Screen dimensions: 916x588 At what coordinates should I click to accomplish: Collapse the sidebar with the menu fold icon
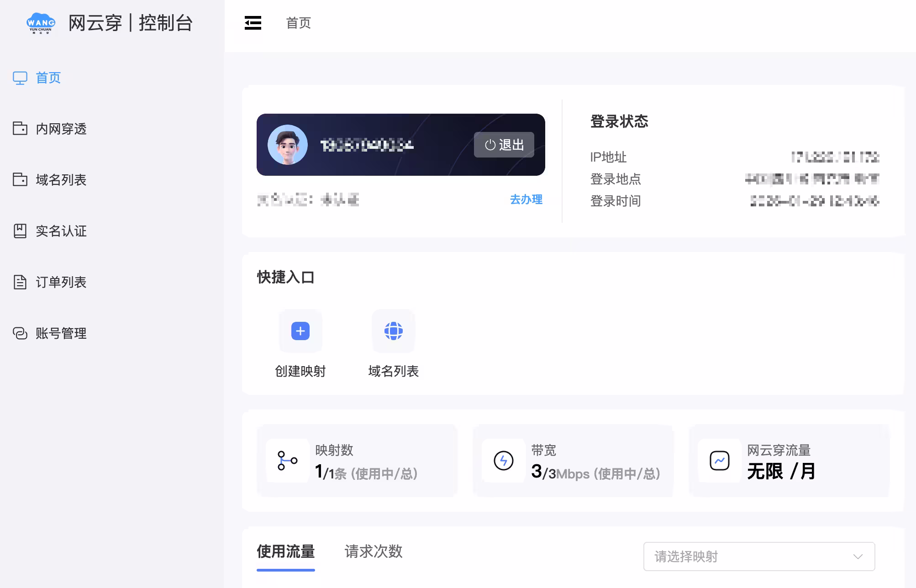(x=253, y=23)
